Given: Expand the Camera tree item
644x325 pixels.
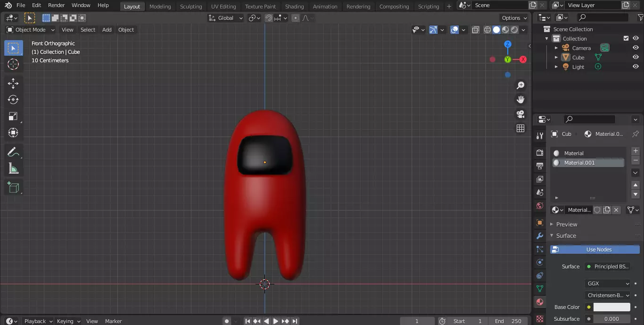Looking at the screenshot, I should [556, 48].
